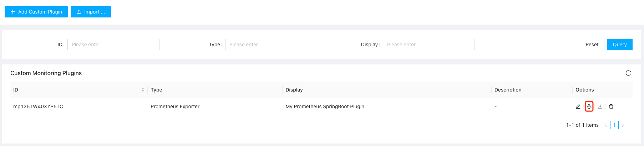Focus the Type search field
Image resolution: width=644 pixels, height=146 pixels.
coord(271,45)
